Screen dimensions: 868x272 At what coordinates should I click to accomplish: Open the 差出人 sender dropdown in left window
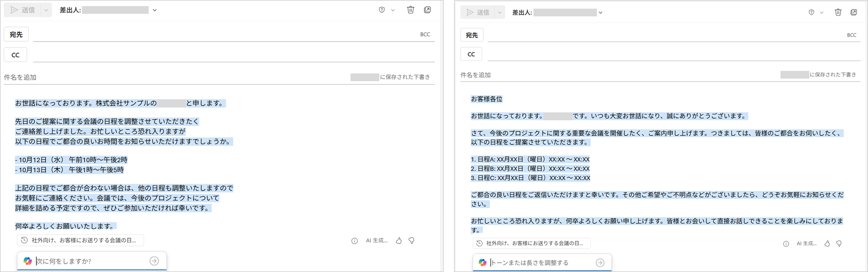[x=155, y=10]
